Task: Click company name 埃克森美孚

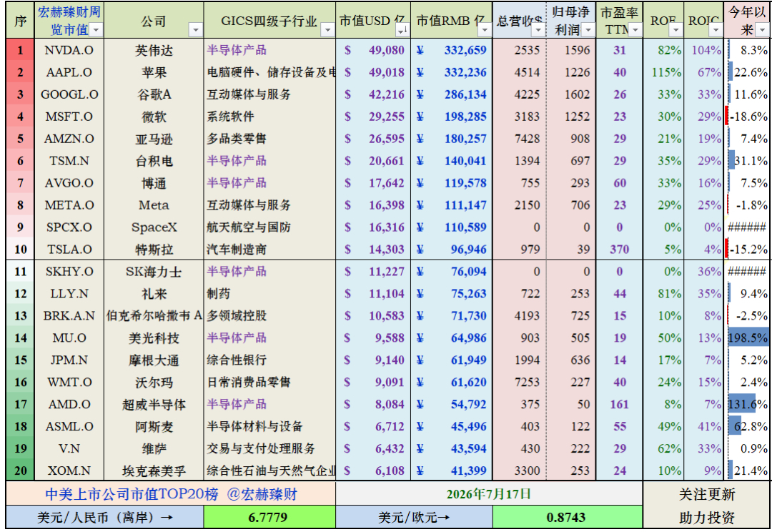Action: tap(154, 471)
